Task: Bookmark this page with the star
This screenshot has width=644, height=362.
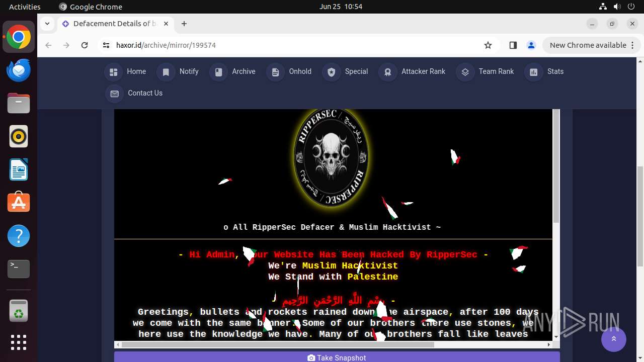Action: [x=488, y=45]
